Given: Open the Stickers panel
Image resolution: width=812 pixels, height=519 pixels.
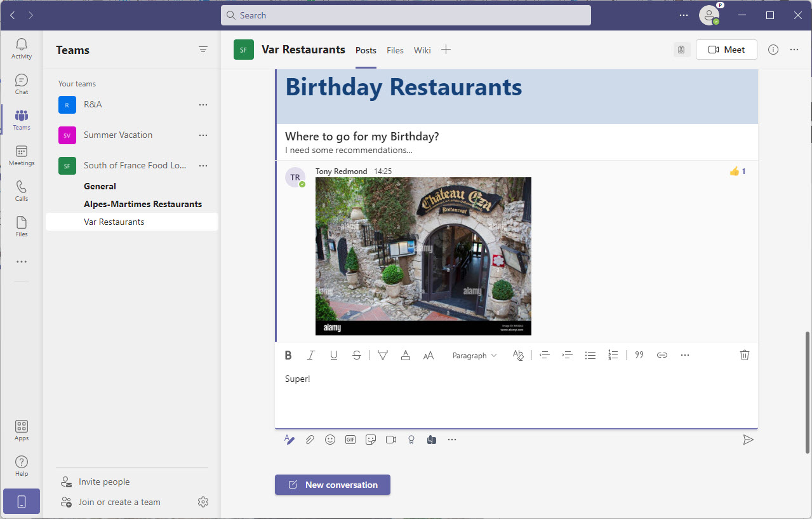Looking at the screenshot, I should point(370,439).
